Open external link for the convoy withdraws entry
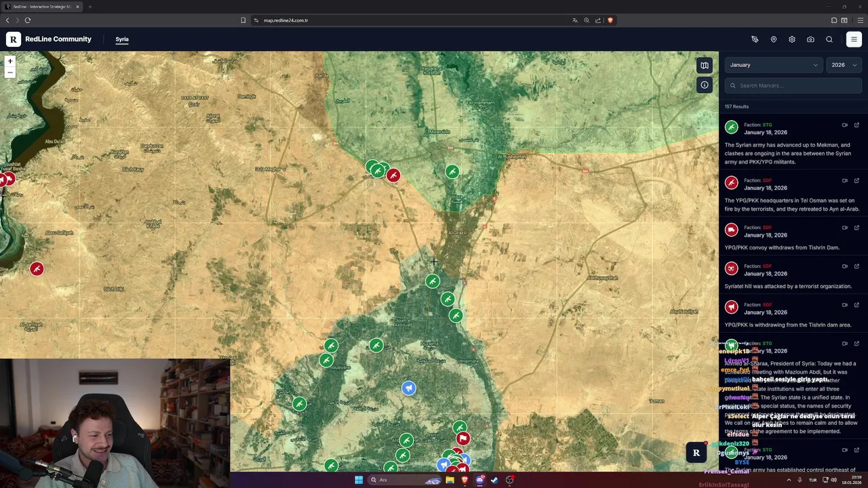This screenshot has height=488, width=868. (x=856, y=227)
